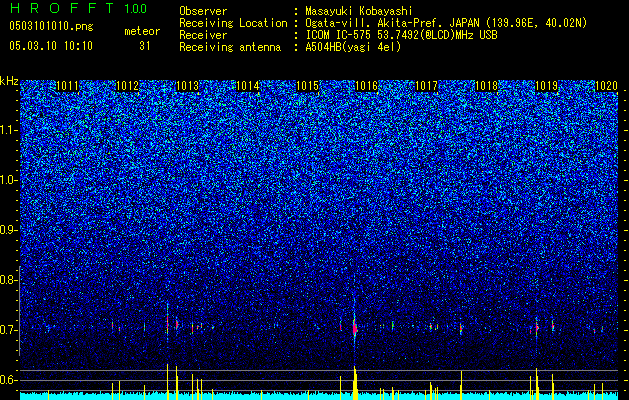Click the 1018 time marker
This screenshot has height=400, width=629.
tap(487, 86)
